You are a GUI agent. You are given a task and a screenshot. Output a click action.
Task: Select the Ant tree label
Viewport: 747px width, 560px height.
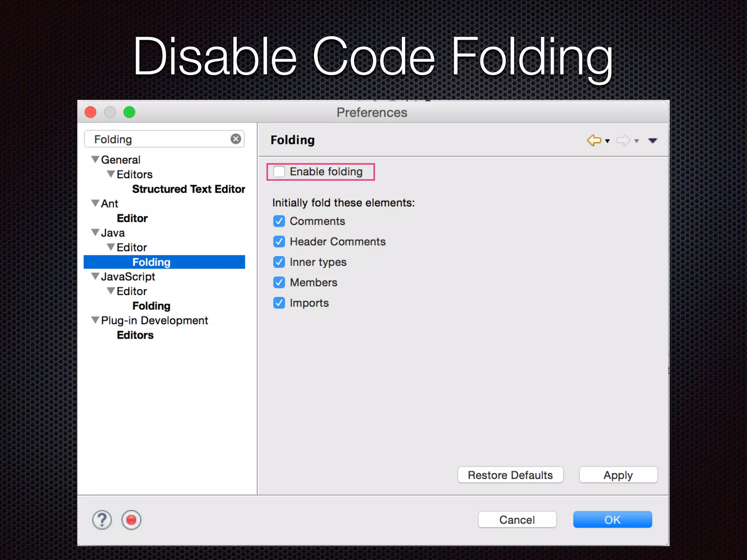[109, 204]
